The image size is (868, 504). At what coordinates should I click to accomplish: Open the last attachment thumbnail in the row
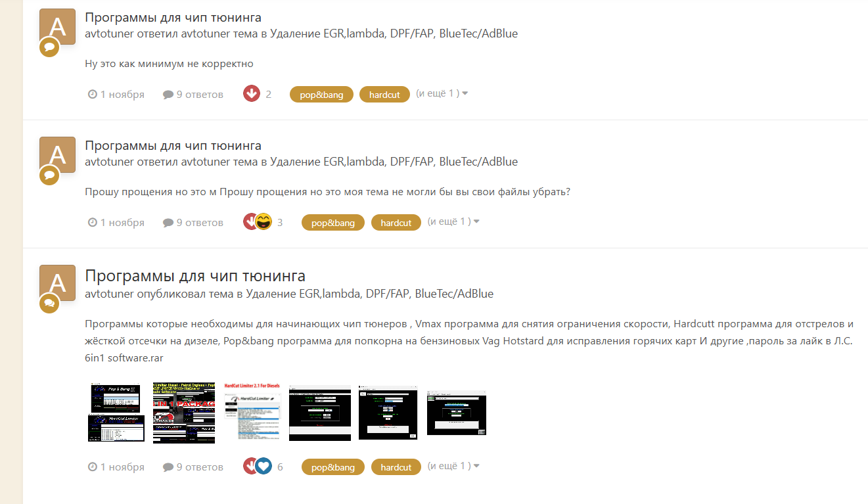point(457,411)
